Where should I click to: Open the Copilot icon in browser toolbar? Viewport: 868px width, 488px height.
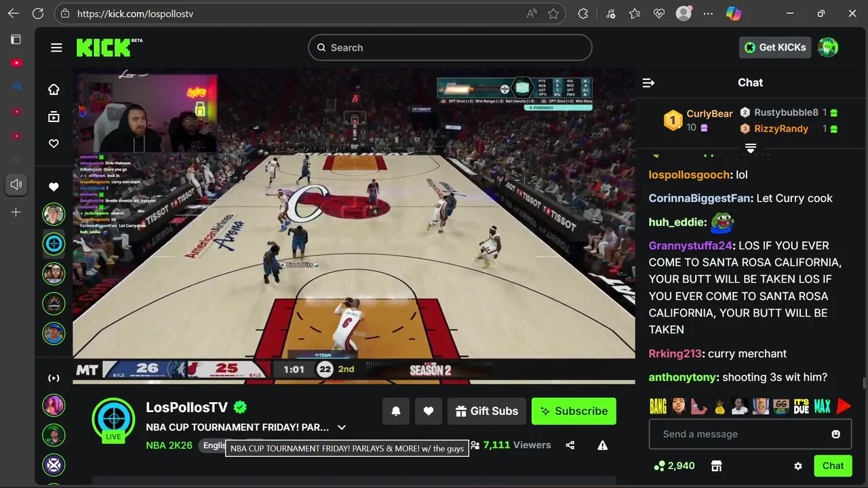tap(733, 14)
